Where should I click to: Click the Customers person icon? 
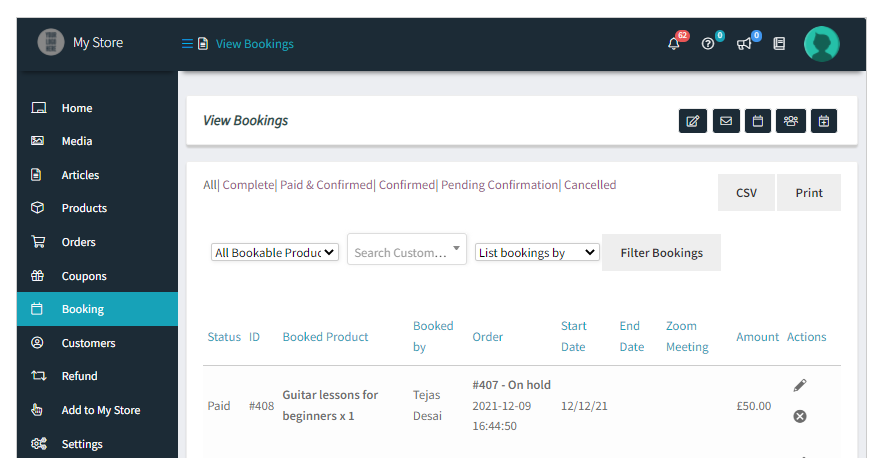[x=37, y=343]
